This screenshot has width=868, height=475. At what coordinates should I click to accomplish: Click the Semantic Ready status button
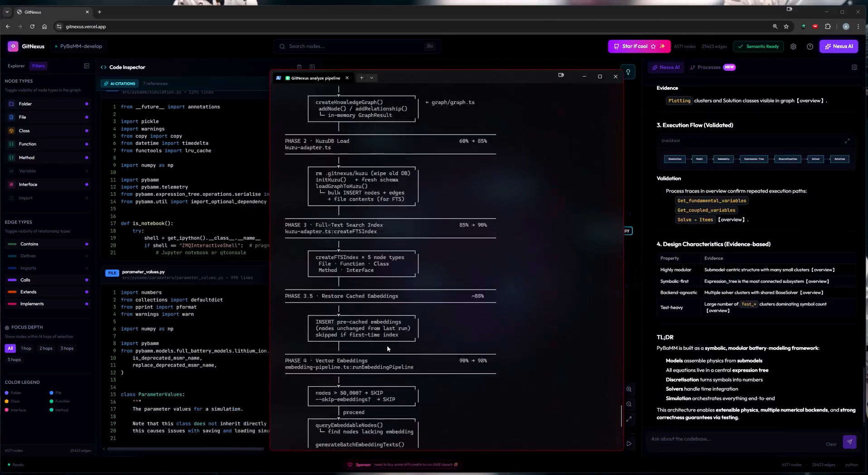[758, 46]
